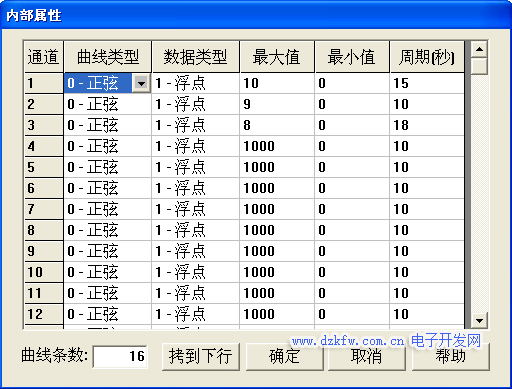Click the 曲线条数 input field

tap(120, 356)
